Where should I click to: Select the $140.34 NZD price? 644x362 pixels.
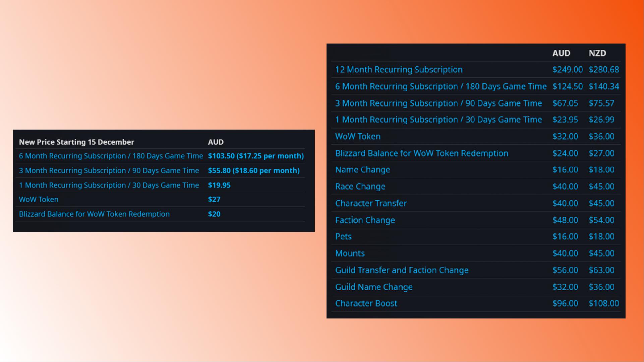(604, 86)
